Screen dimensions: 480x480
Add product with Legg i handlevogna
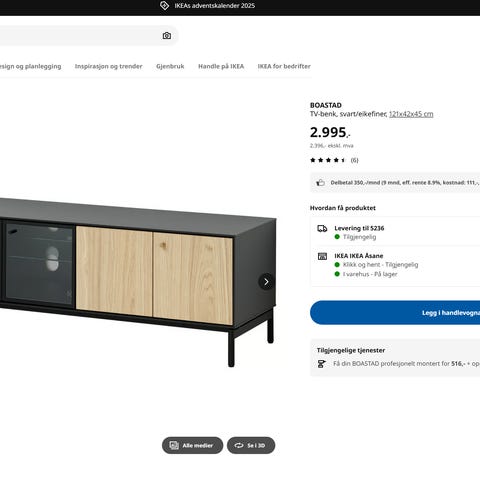pos(395,313)
